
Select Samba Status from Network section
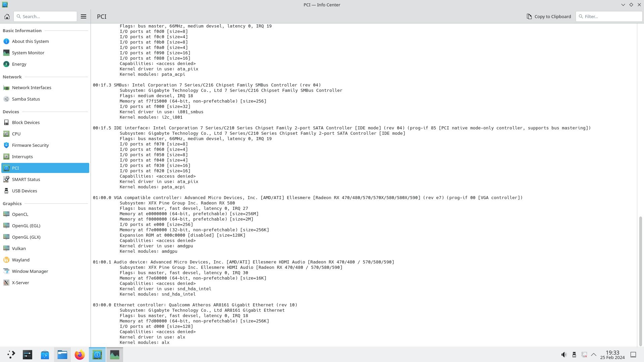click(25, 99)
